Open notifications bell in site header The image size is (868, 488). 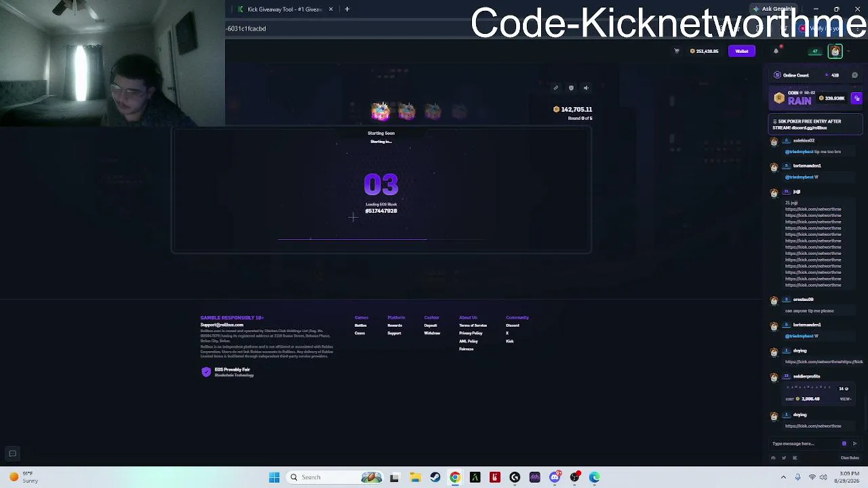click(776, 51)
